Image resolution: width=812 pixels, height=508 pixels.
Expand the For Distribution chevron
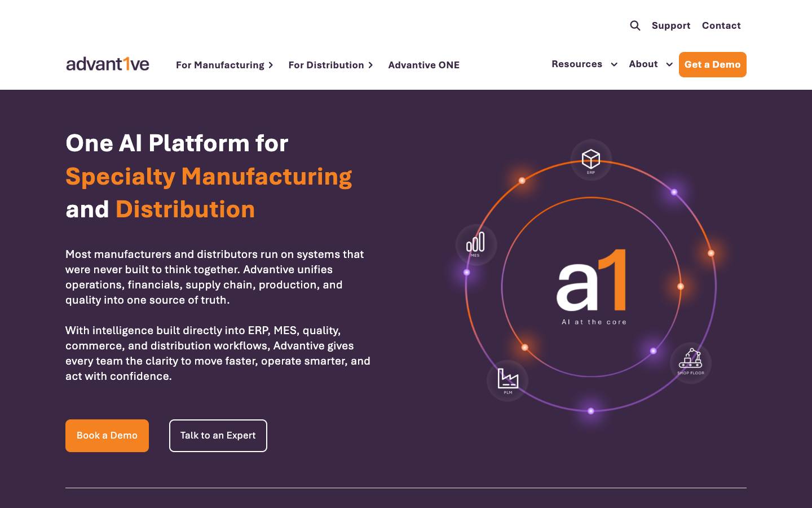coord(370,65)
